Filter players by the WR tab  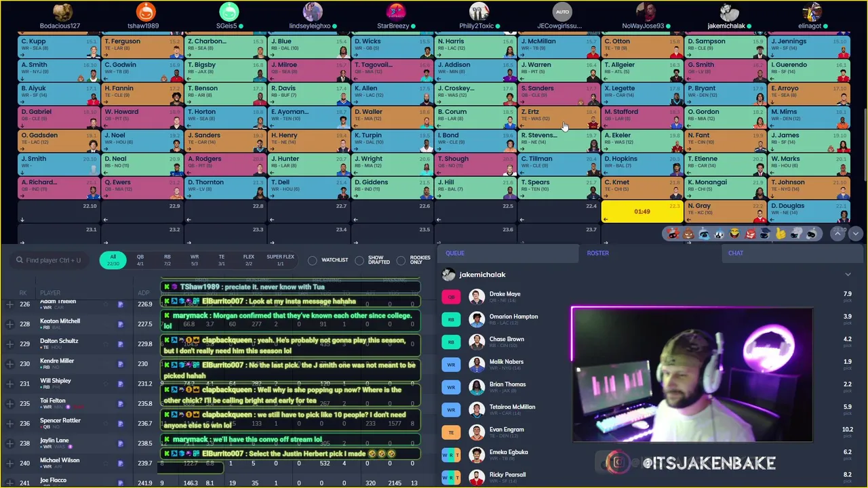pos(195,260)
